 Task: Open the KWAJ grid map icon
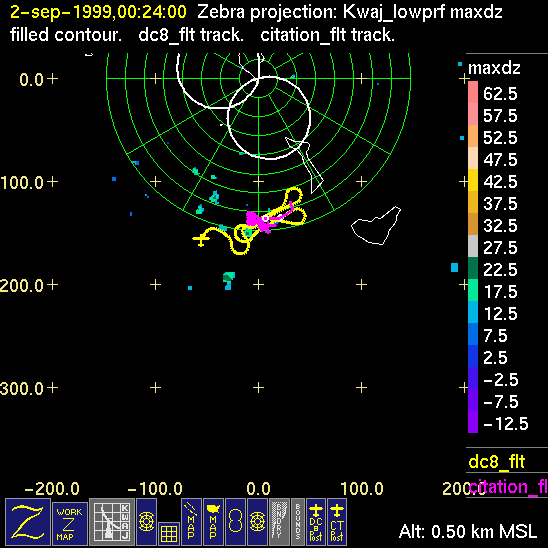[112, 522]
